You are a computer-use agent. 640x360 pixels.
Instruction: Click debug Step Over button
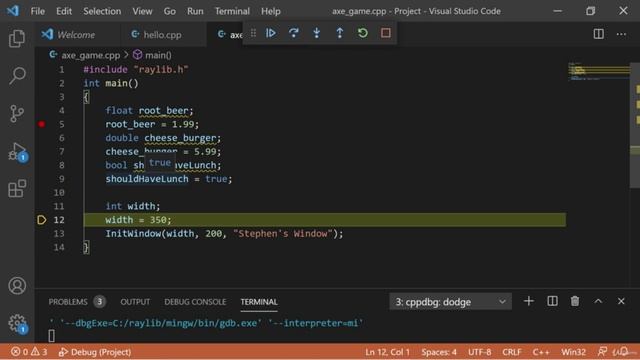(293, 33)
